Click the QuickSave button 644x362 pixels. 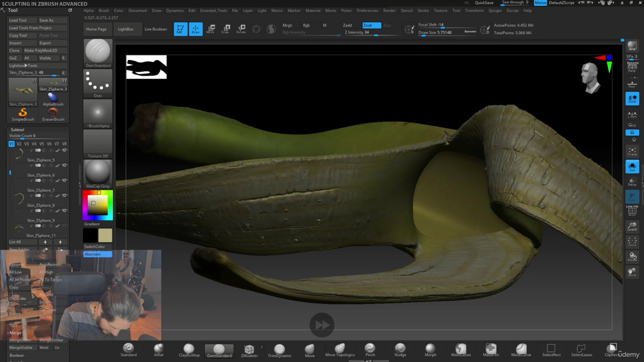click(x=484, y=3)
